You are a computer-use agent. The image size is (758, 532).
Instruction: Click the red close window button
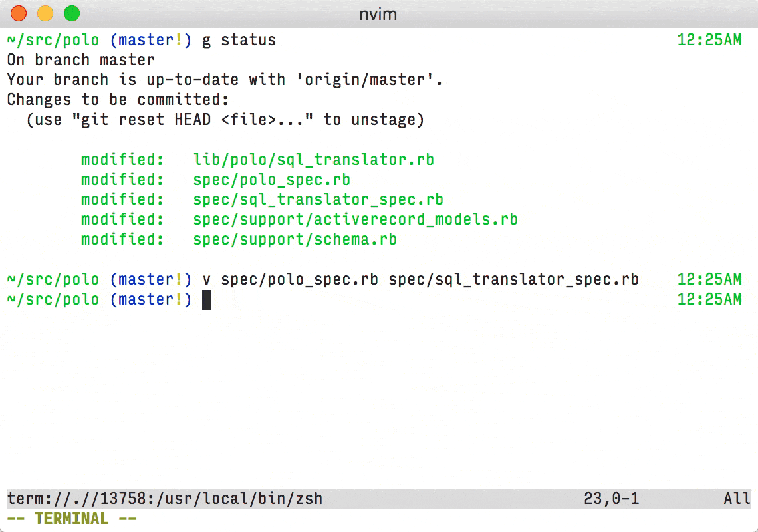pyautogui.click(x=19, y=13)
